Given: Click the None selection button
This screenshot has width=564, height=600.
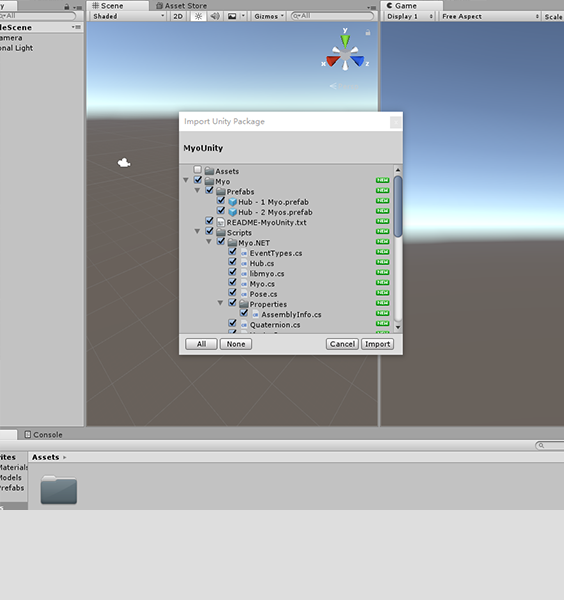Looking at the screenshot, I should click(x=236, y=344).
